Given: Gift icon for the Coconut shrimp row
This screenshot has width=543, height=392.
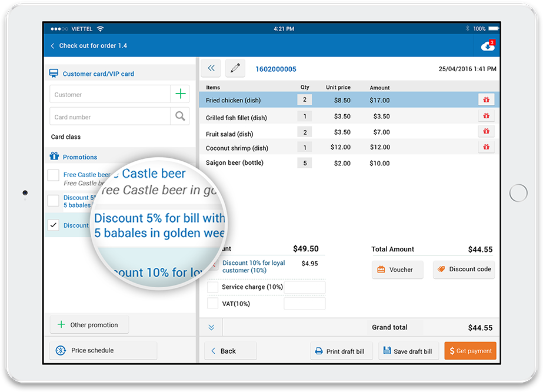Looking at the screenshot, I should 486,147.
